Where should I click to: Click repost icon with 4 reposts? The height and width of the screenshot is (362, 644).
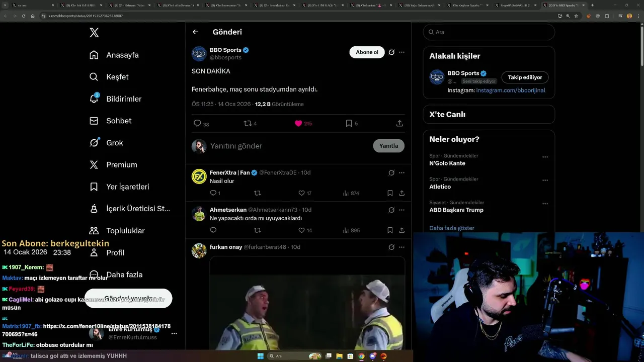(x=248, y=123)
